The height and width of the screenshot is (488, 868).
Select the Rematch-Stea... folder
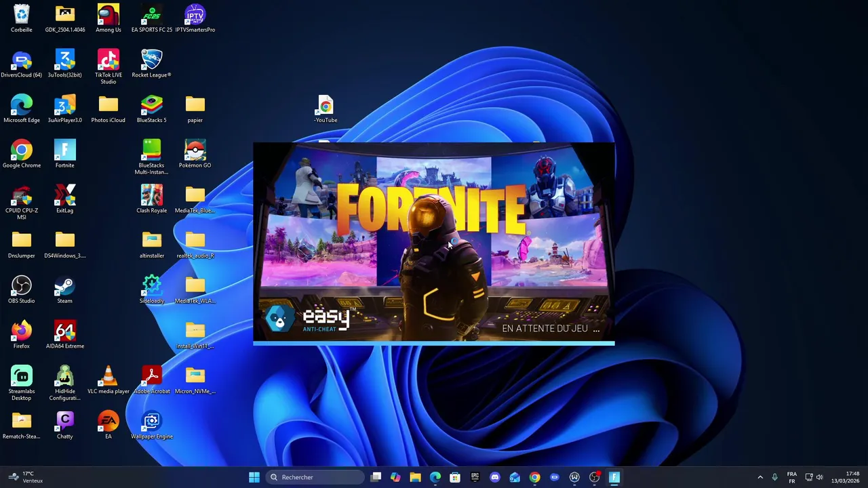pos(22,425)
